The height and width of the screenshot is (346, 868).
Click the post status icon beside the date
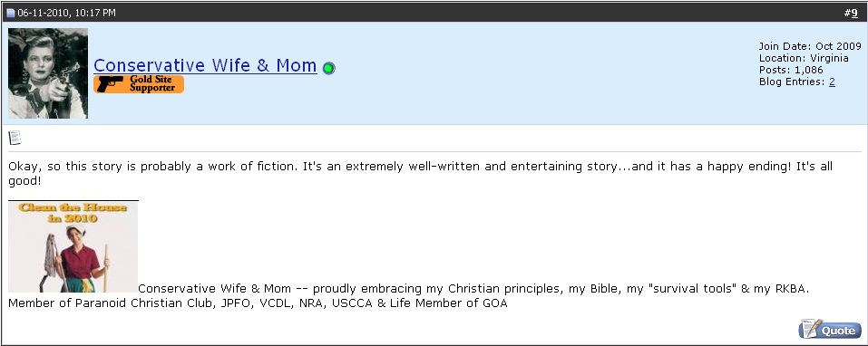click(x=11, y=13)
